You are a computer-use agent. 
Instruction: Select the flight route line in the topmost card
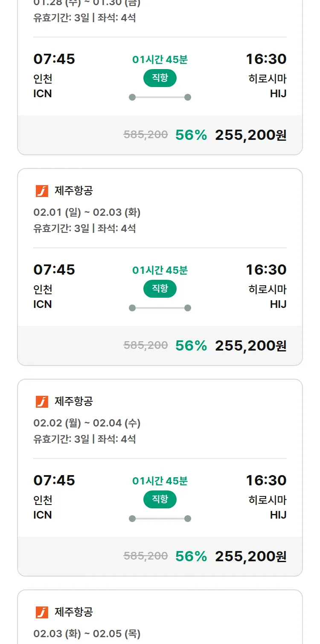(x=160, y=96)
